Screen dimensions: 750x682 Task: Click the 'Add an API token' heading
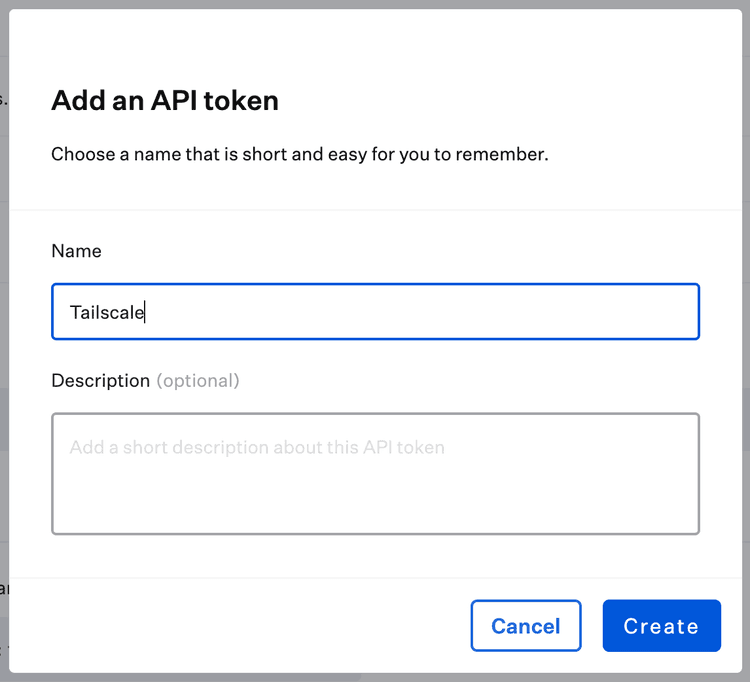165,100
